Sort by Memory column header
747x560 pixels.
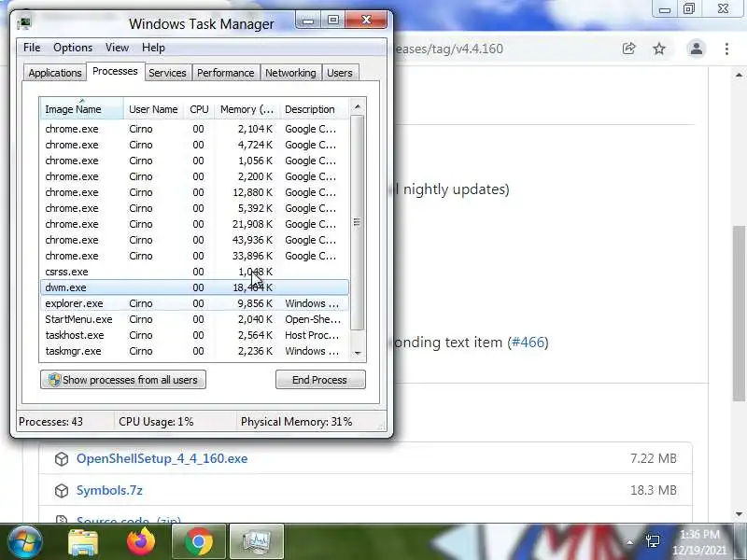pyautogui.click(x=247, y=109)
